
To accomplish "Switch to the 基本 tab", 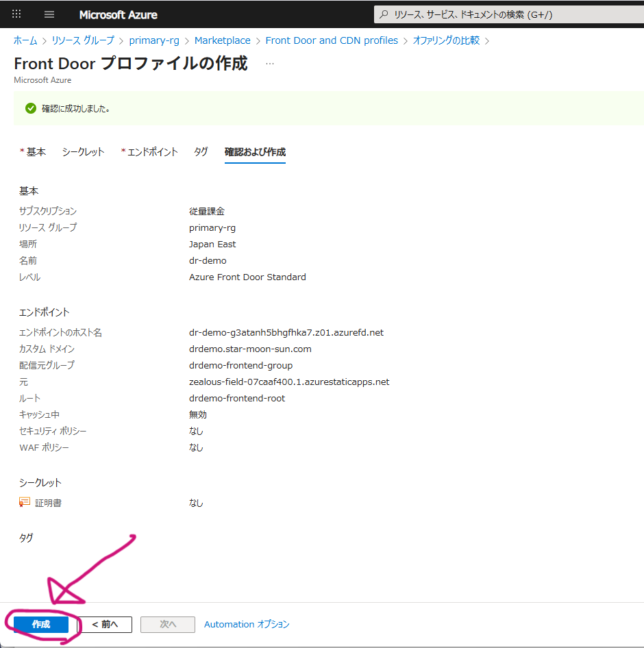I will pos(33,152).
